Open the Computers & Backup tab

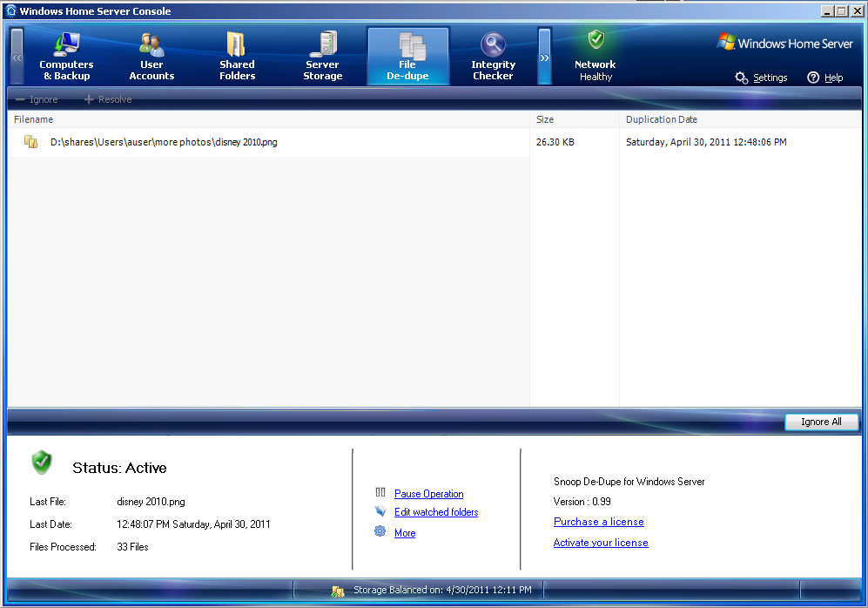[66, 56]
